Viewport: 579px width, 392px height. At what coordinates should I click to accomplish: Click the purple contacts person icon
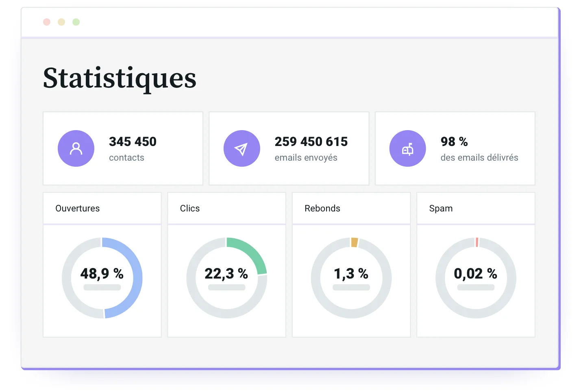(x=76, y=148)
